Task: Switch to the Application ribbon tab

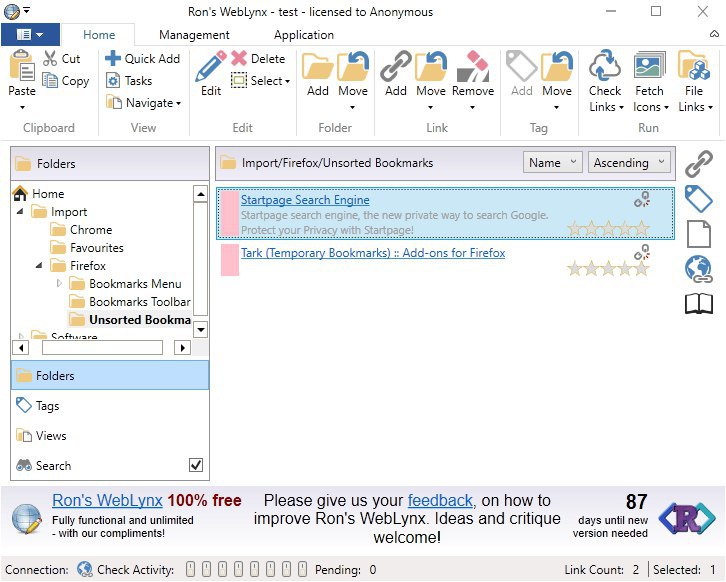Action: click(x=304, y=35)
